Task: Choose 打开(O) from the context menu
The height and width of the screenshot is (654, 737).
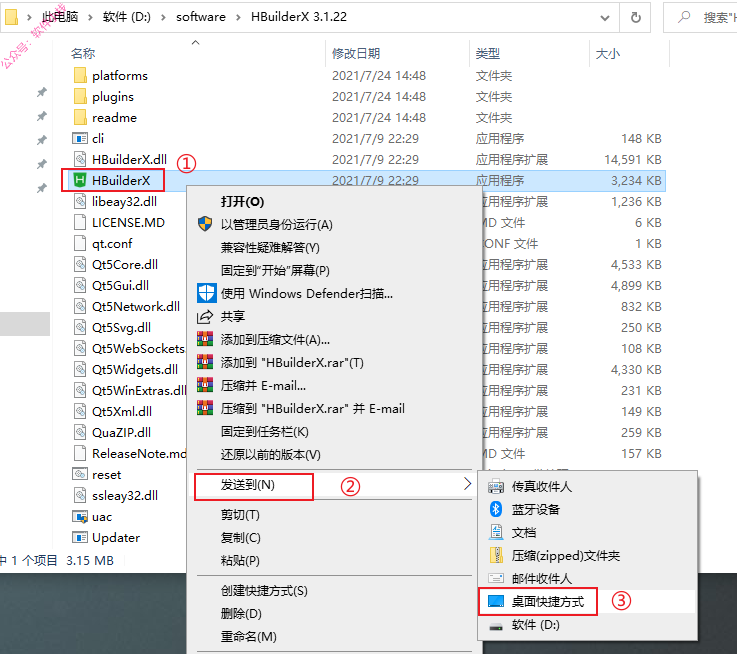Action: coord(243,202)
